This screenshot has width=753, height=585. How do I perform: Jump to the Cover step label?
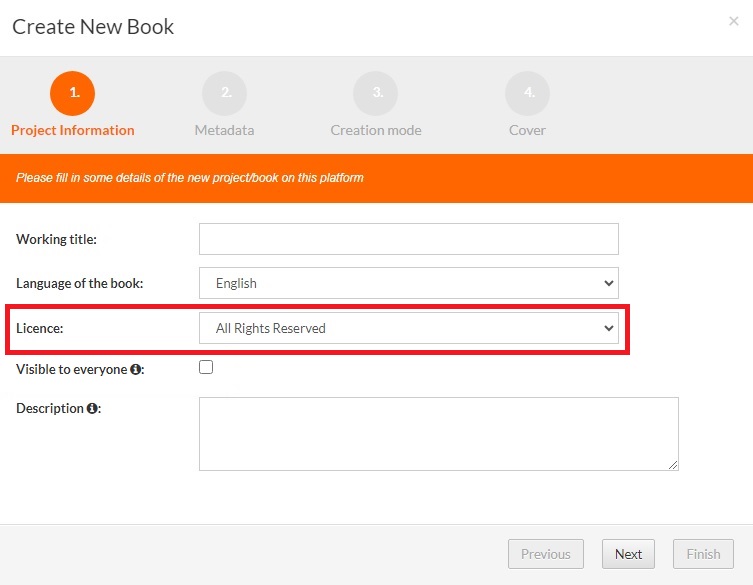[x=527, y=130]
